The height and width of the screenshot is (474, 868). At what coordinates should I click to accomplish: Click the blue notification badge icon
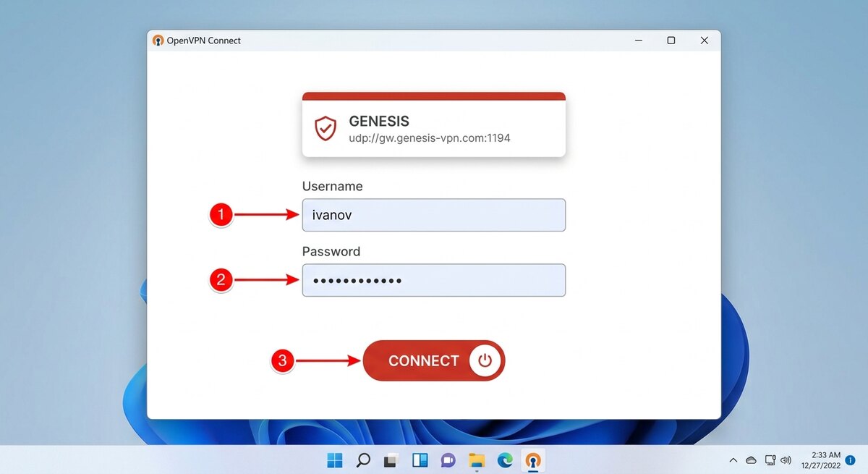[x=851, y=460]
